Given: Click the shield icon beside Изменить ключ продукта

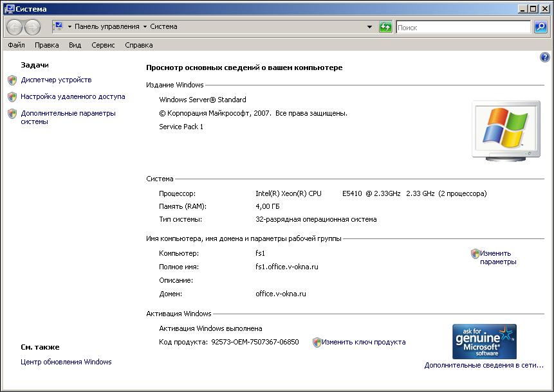Looking at the screenshot, I should [x=317, y=343].
